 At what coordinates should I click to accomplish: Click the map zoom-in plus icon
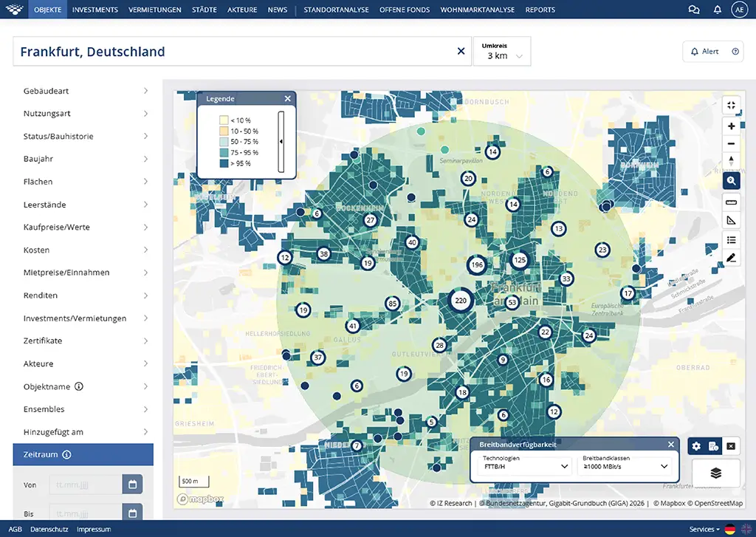pos(731,126)
